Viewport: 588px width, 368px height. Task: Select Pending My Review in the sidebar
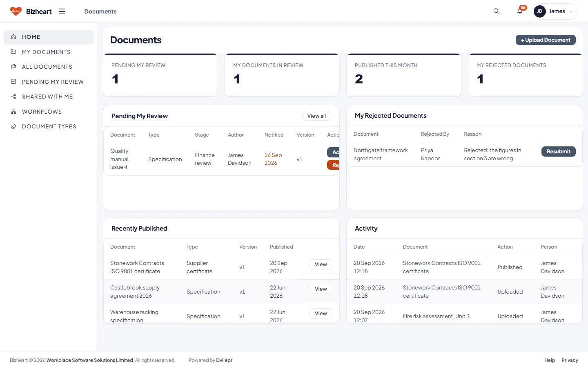49,82
